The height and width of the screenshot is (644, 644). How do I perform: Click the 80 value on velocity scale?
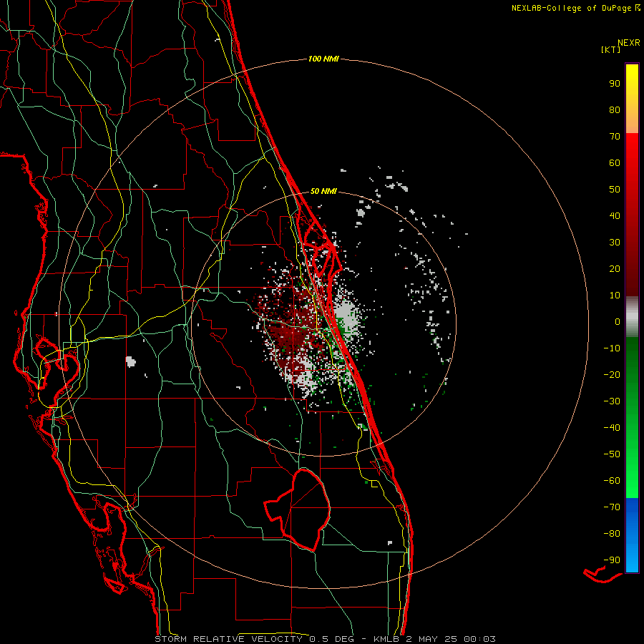click(615, 110)
